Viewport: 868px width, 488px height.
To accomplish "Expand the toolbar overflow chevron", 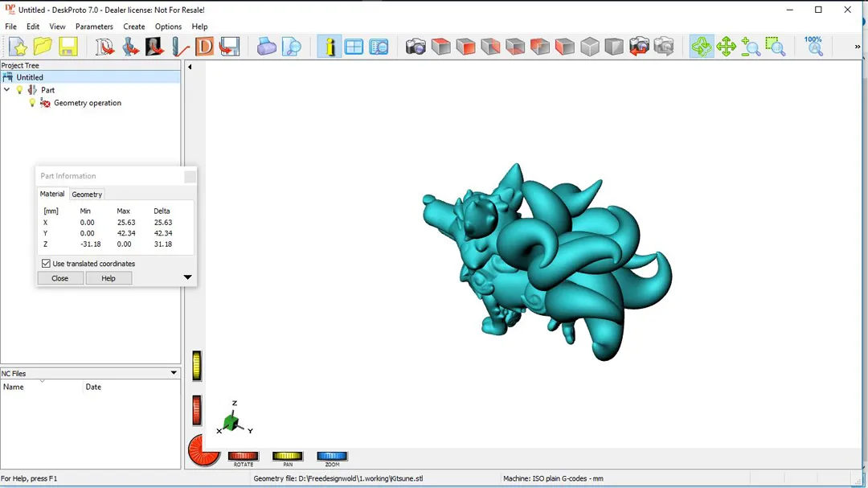I will click(x=858, y=47).
